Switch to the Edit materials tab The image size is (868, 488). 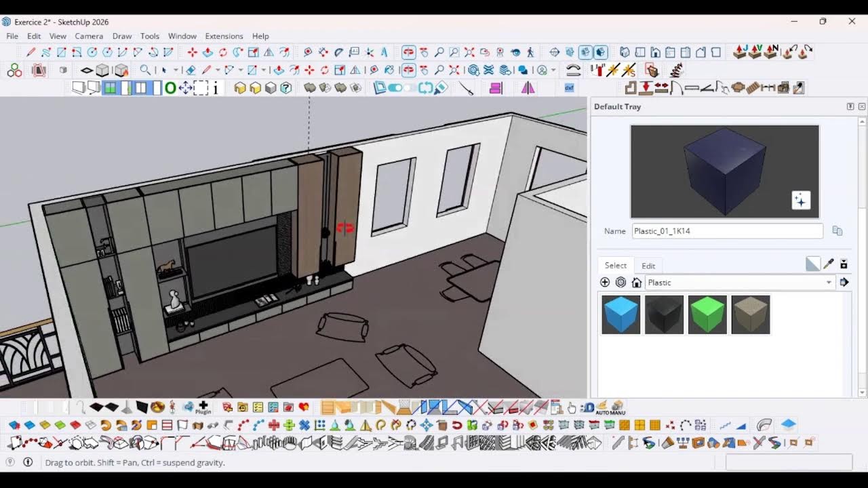click(648, 266)
